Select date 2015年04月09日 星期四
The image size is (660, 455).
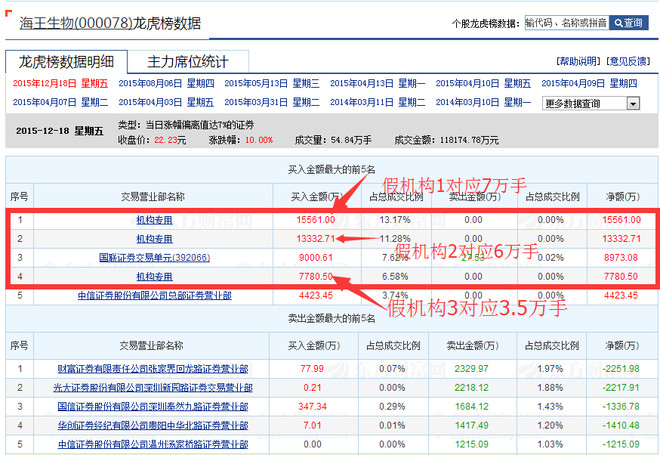coord(589,83)
